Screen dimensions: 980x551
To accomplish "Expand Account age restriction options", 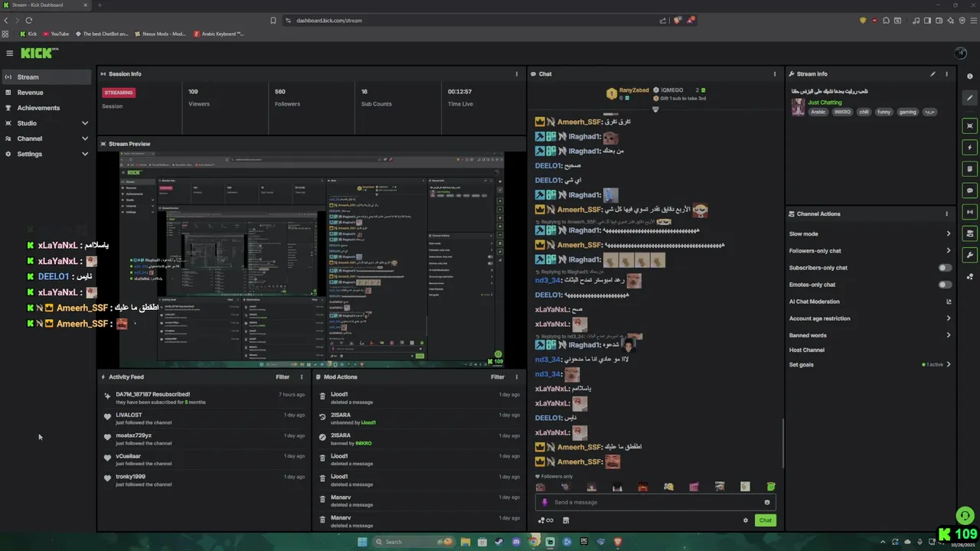I will pyautogui.click(x=949, y=318).
